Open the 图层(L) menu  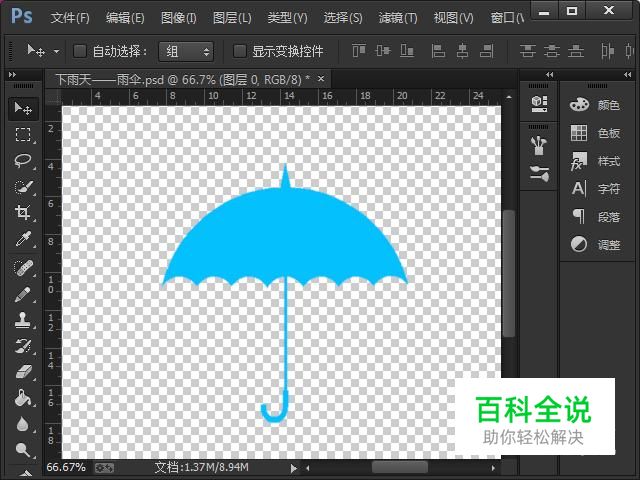[x=232, y=18]
